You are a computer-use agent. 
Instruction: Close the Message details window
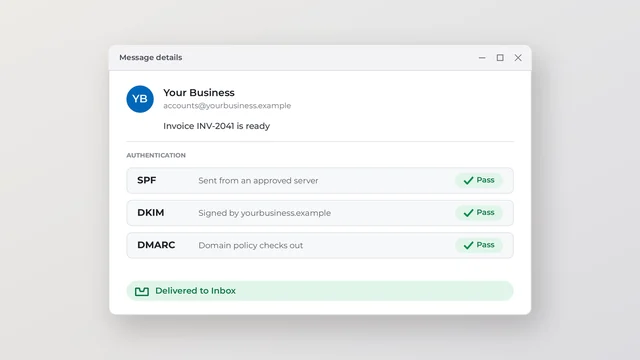click(518, 58)
